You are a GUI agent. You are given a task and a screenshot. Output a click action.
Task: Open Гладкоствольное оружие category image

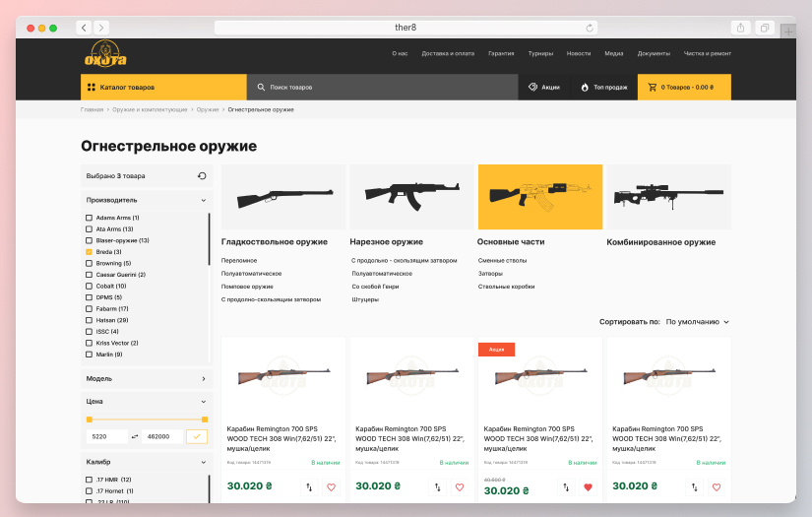283,197
